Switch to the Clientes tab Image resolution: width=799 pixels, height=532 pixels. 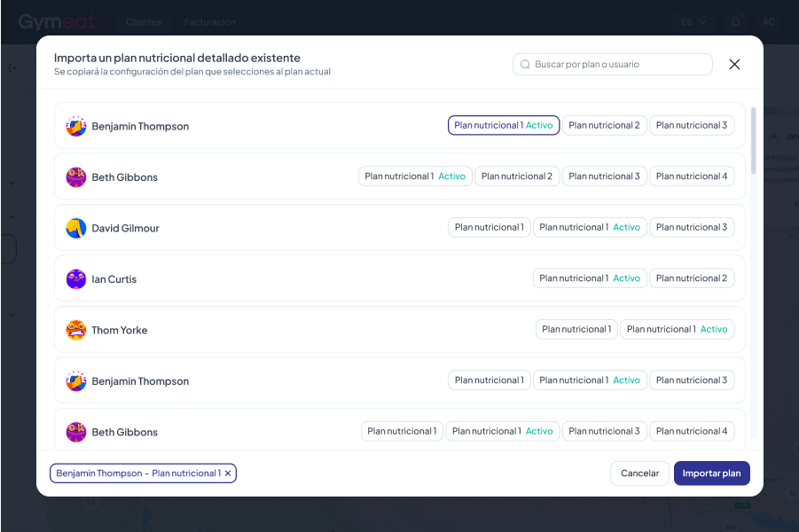144,21
